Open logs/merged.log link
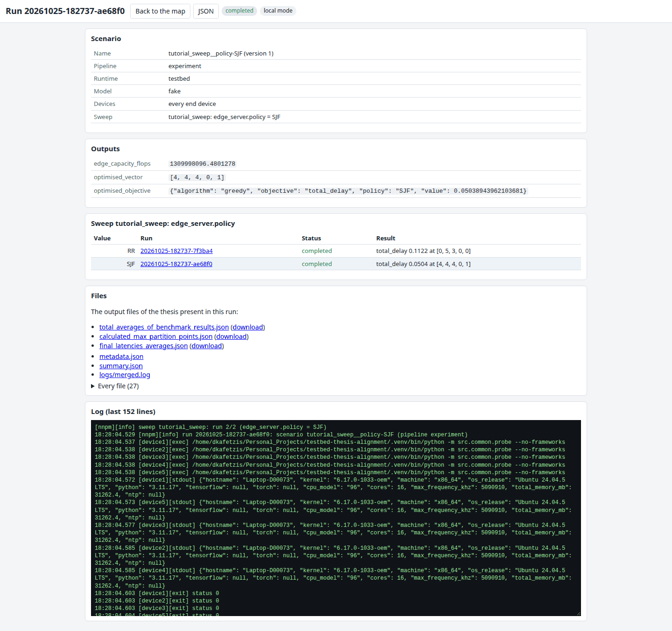The image size is (672, 631). tap(125, 375)
